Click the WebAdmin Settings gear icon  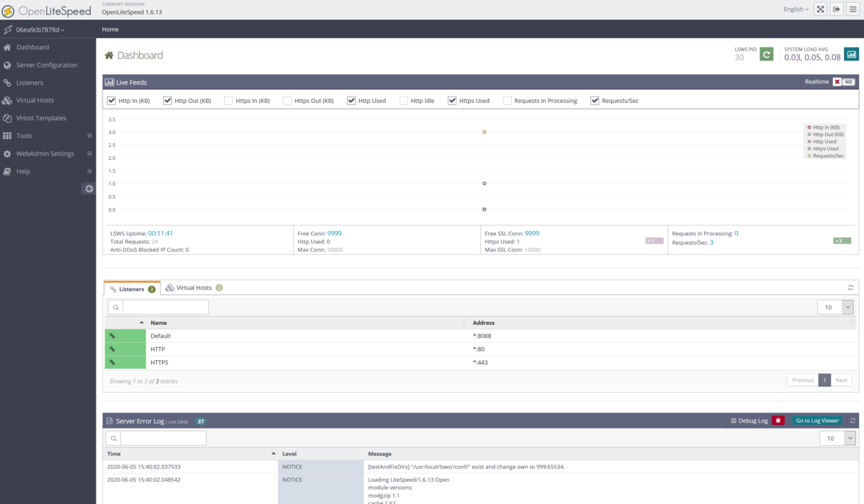[7, 153]
